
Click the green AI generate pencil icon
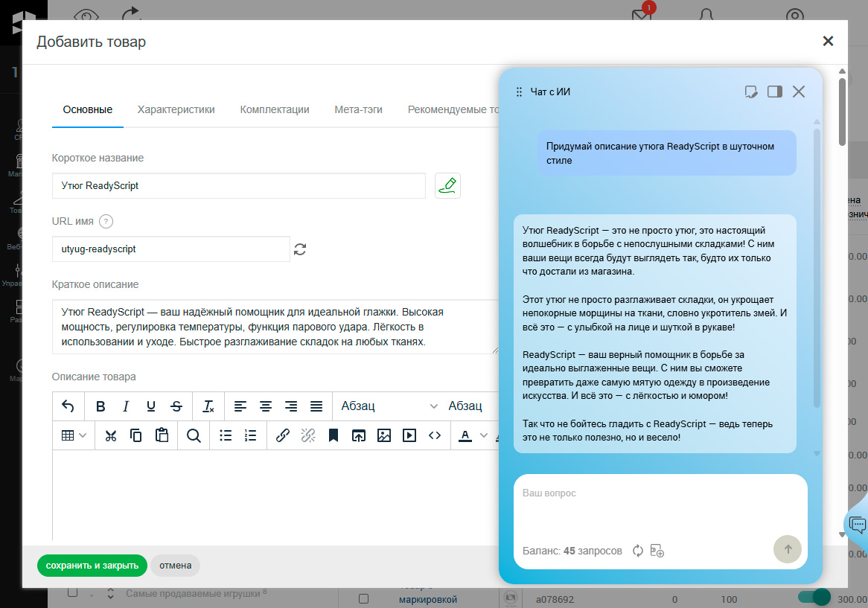pyautogui.click(x=447, y=185)
